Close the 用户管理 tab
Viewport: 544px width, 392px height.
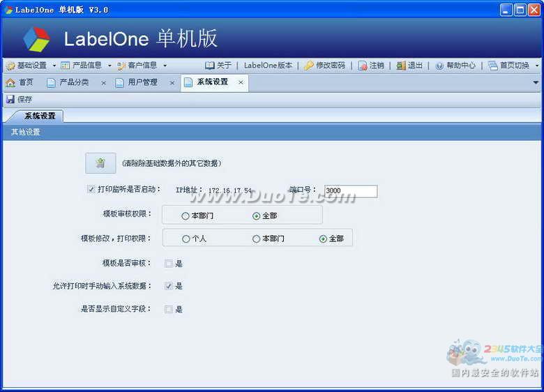pyautogui.click(x=172, y=83)
